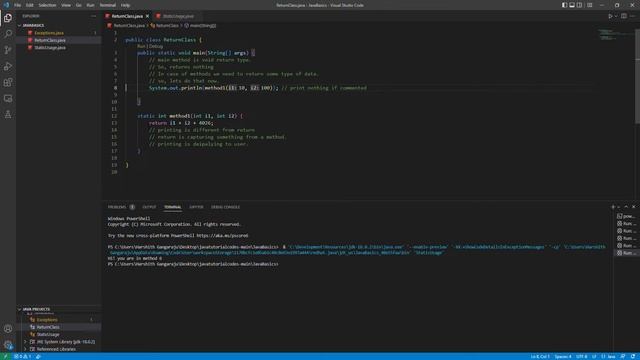Open the Explorer view in activity bar
Screen dimensions: 640x360
tap(8, 18)
